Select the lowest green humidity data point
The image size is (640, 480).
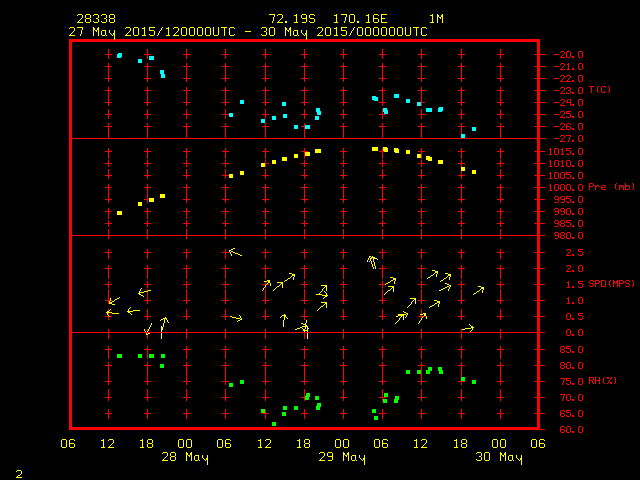(x=274, y=424)
